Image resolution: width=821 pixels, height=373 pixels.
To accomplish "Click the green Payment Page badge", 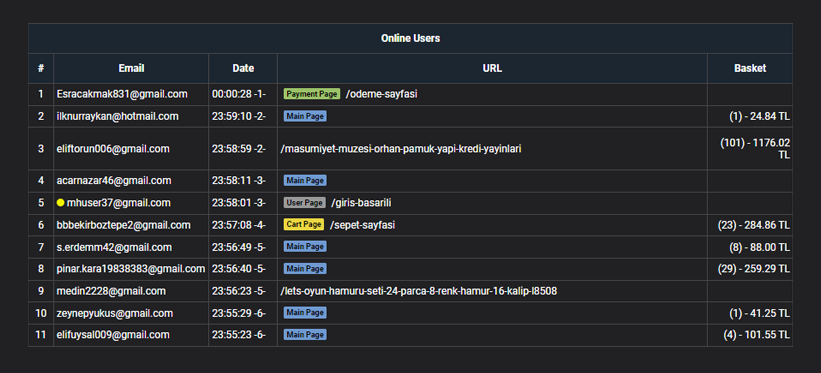I will pyautogui.click(x=312, y=94).
